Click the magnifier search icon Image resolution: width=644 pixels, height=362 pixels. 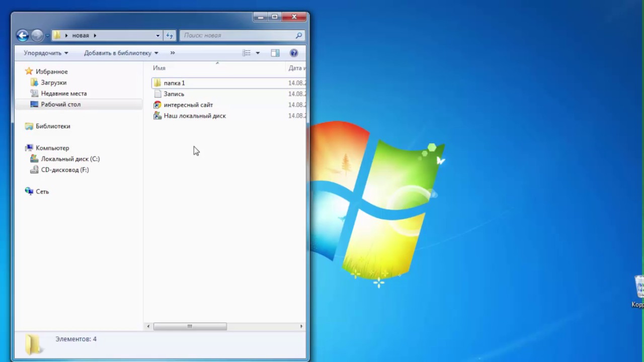pos(299,36)
